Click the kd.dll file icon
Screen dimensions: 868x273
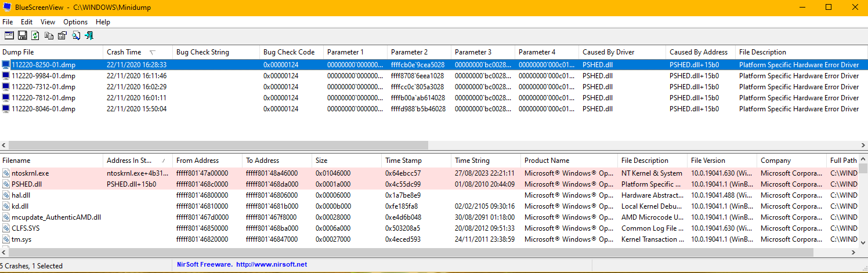tap(6, 206)
